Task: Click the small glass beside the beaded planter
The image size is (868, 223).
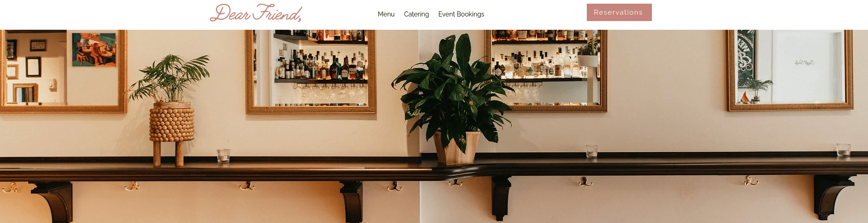Action: click(223, 155)
